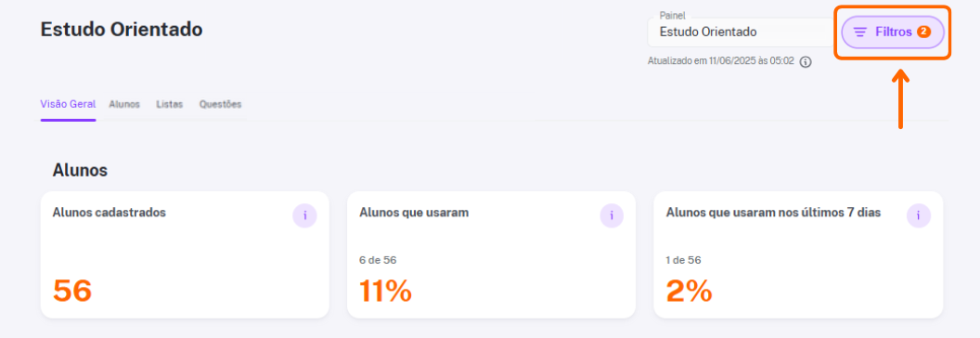The width and height of the screenshot is (980, 338).
Task: Click the 56 registered students number
Action: pyautogui.click(x=72, y=291)
